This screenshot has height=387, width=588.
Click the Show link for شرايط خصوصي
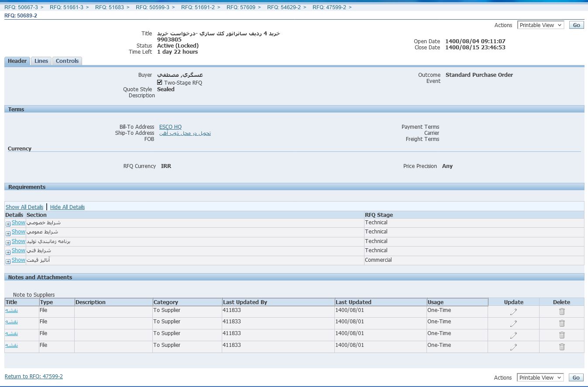tap(18, 223)
